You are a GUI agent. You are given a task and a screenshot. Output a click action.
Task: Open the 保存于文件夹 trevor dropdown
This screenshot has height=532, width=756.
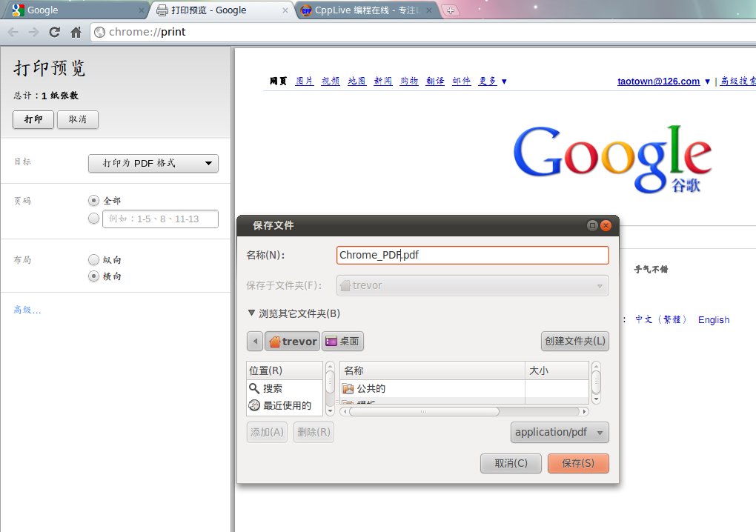473,285
